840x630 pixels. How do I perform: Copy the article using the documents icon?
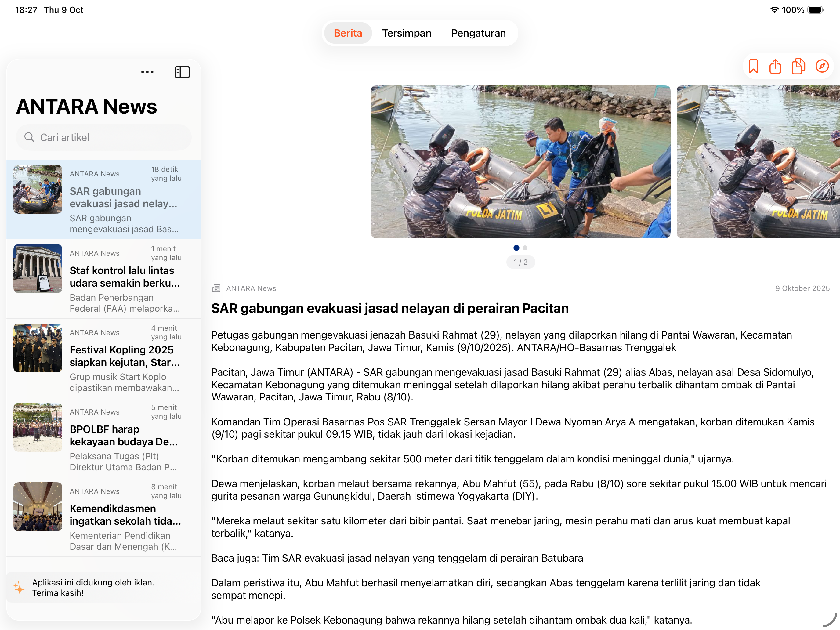click(x=798, y=66)
